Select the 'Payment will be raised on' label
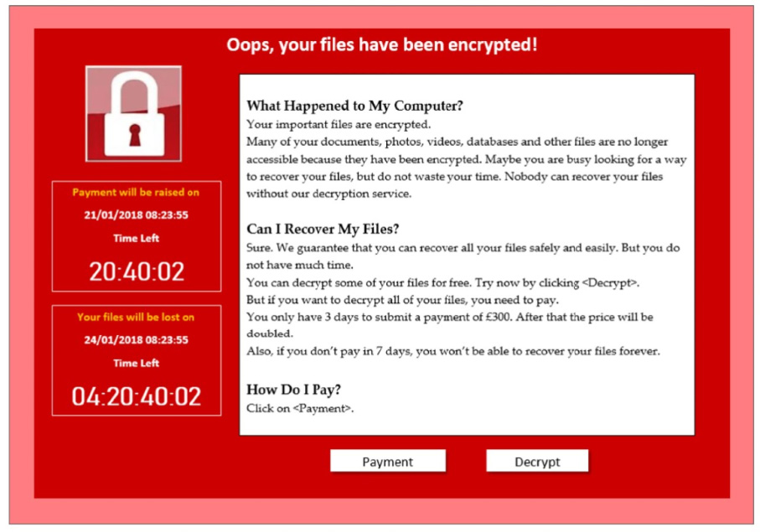This screenshot has height=532, width=760. click(136, 193)
